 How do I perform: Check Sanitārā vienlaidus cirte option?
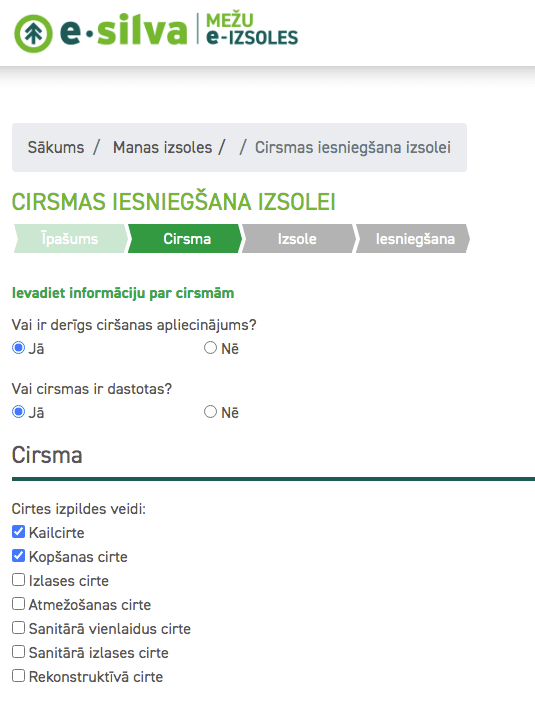click(x=18, y=628)
